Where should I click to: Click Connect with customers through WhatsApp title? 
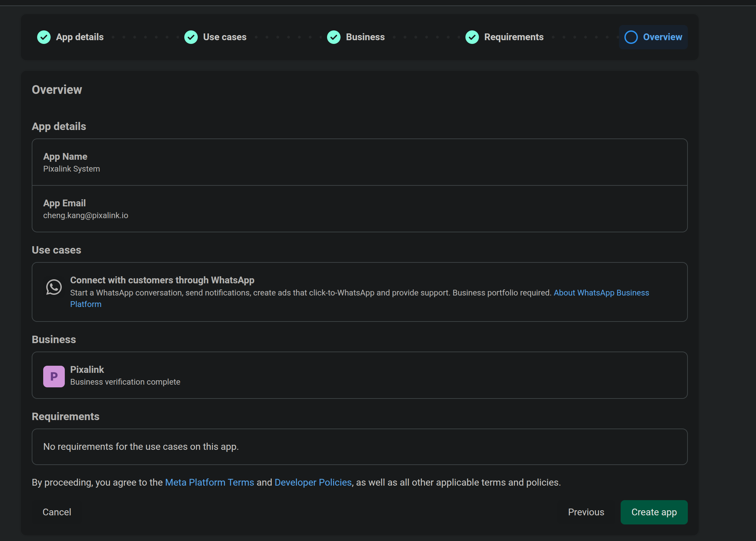[x=162, y=280]
